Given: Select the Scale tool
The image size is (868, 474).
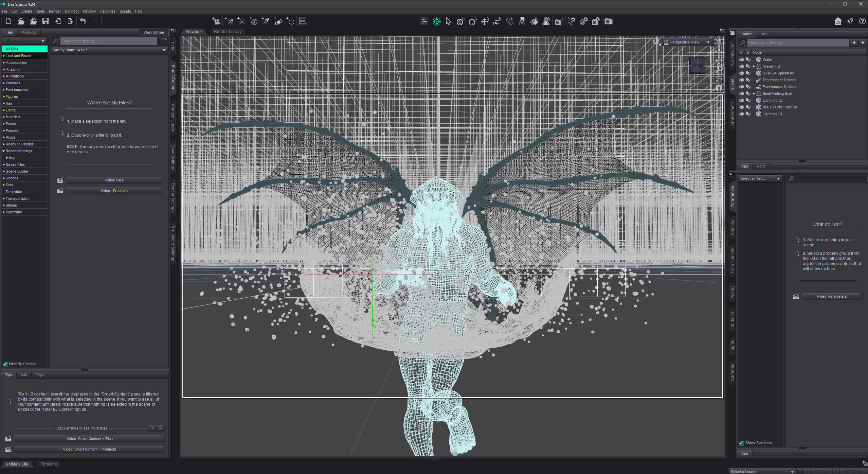Looking at the screenshot, I should tap(497, 21).
